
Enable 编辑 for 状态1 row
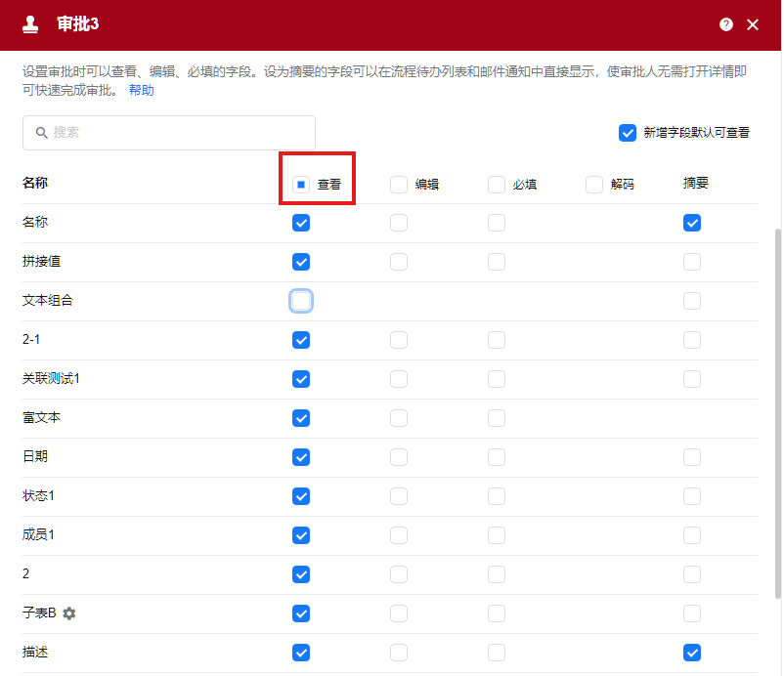click(x=399, y=496)
